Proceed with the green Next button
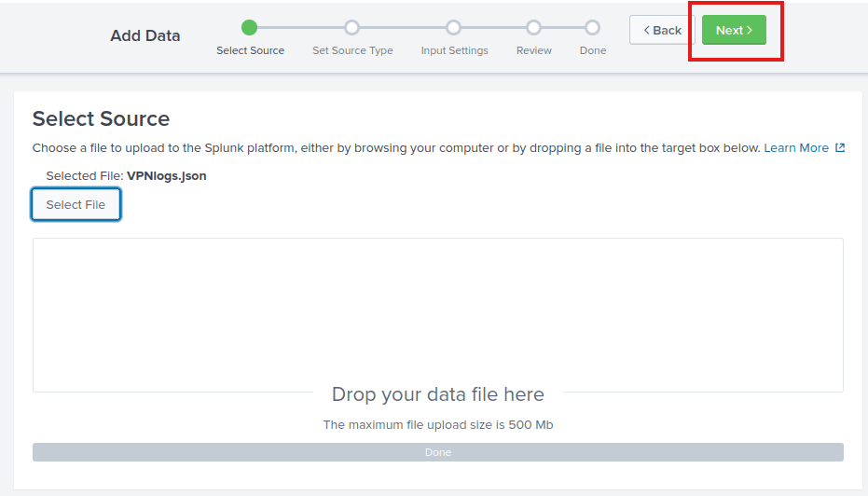This screenshot has width=868, height=496. (734, 30)
